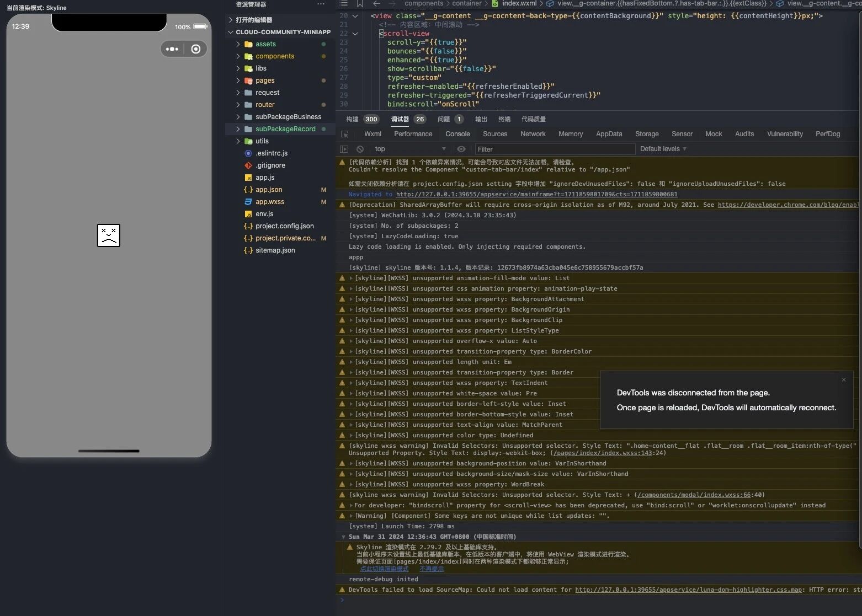Clear the console with the clear icon

point(360,149)
